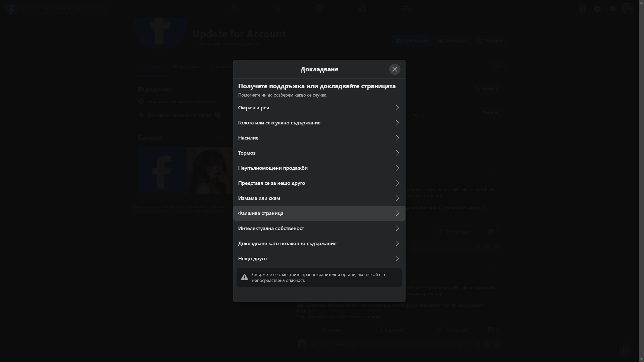Expand the chevron beside Интелектуална собственост
The width and height of the screenshot is (644, 362).
click(x=397, y=228)
